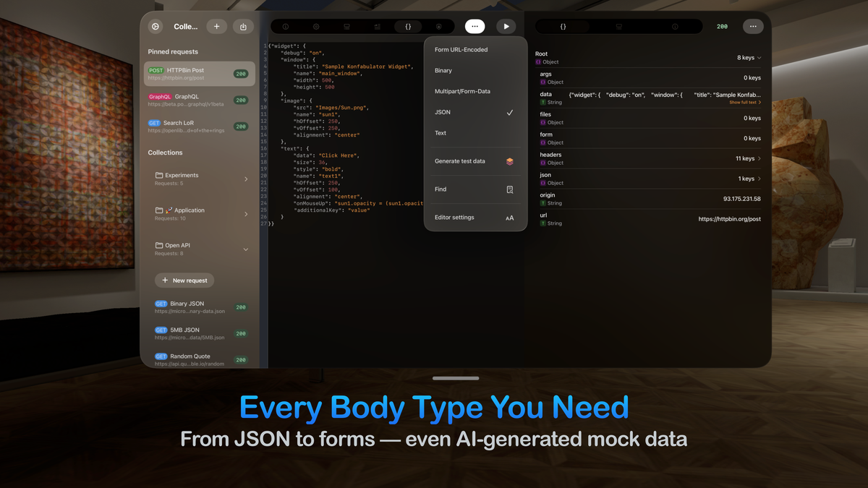
Task: Click the request info icon in the toolbar
Action: pyautogui.click(x=286, y=26)
